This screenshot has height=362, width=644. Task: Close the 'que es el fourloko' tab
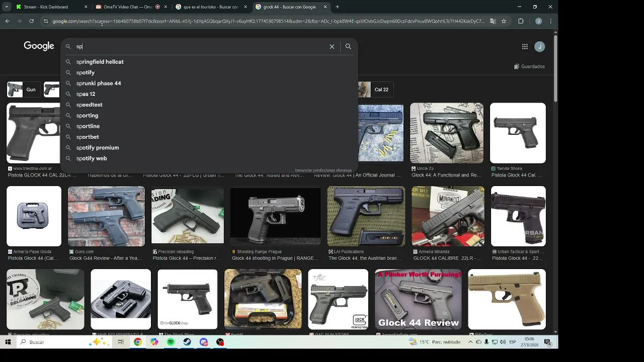point(246,7)
